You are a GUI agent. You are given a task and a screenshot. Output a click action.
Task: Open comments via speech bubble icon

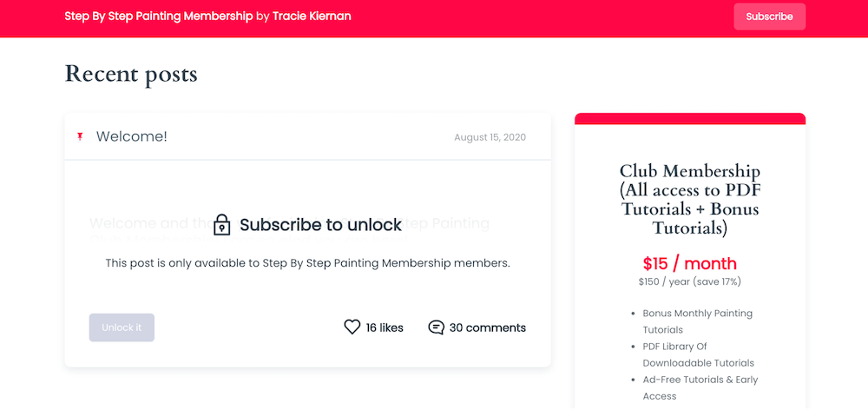[x=437, y=327]
